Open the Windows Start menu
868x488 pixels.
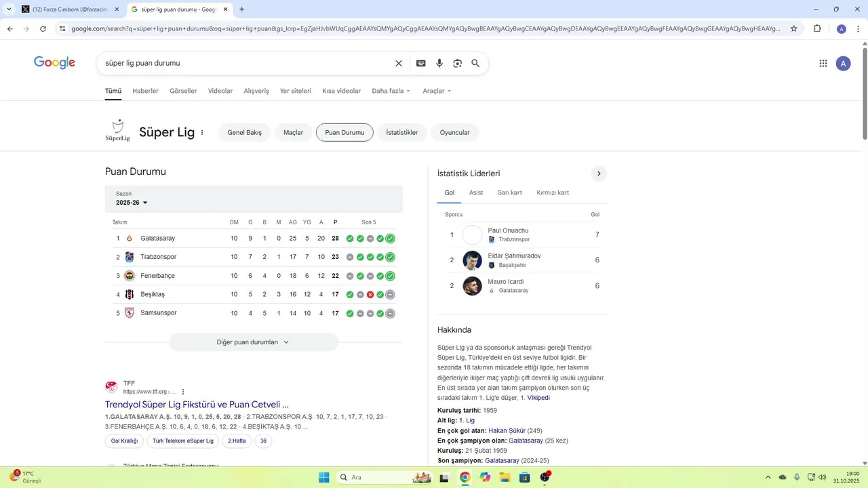tap(324, 477)
